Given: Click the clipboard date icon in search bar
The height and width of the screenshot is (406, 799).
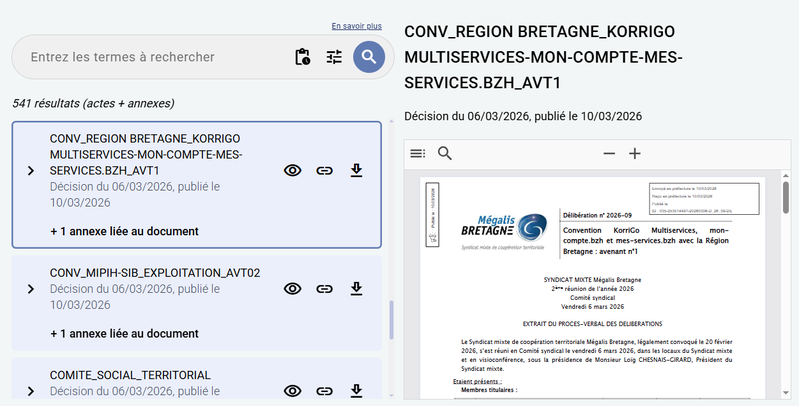Looking at the screenshot, I should [303, 57].
